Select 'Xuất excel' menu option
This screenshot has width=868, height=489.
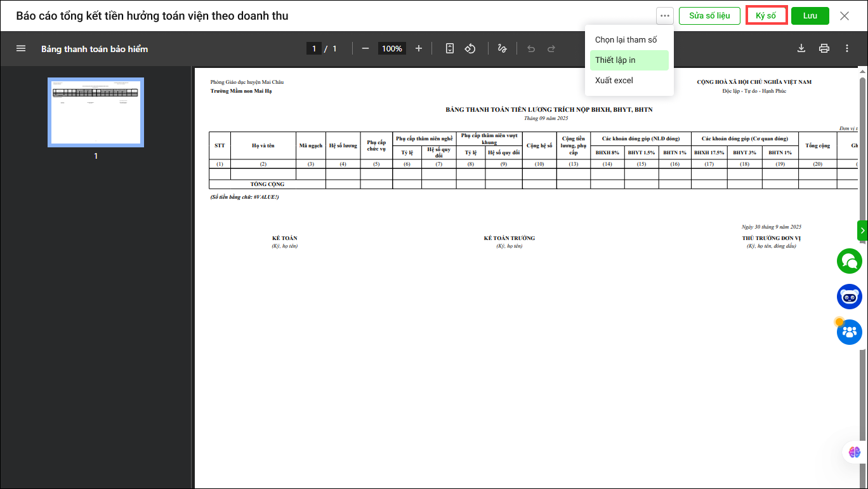pos(614,81)
